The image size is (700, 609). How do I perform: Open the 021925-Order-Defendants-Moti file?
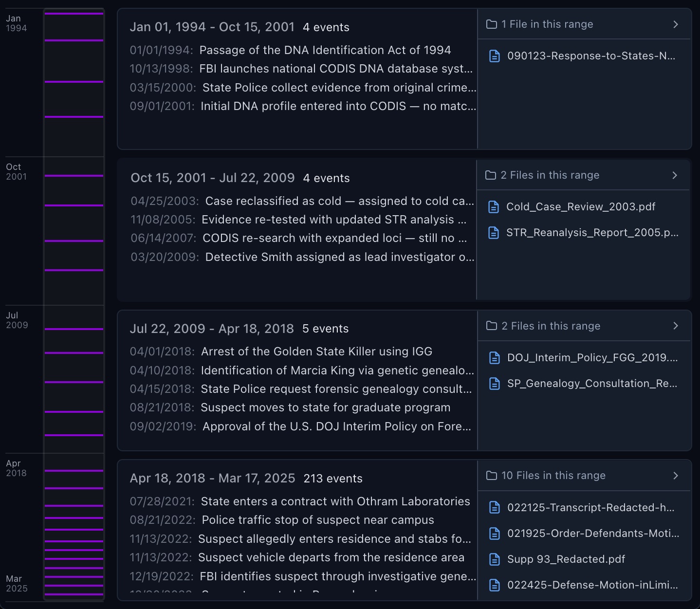coord(593,534)
